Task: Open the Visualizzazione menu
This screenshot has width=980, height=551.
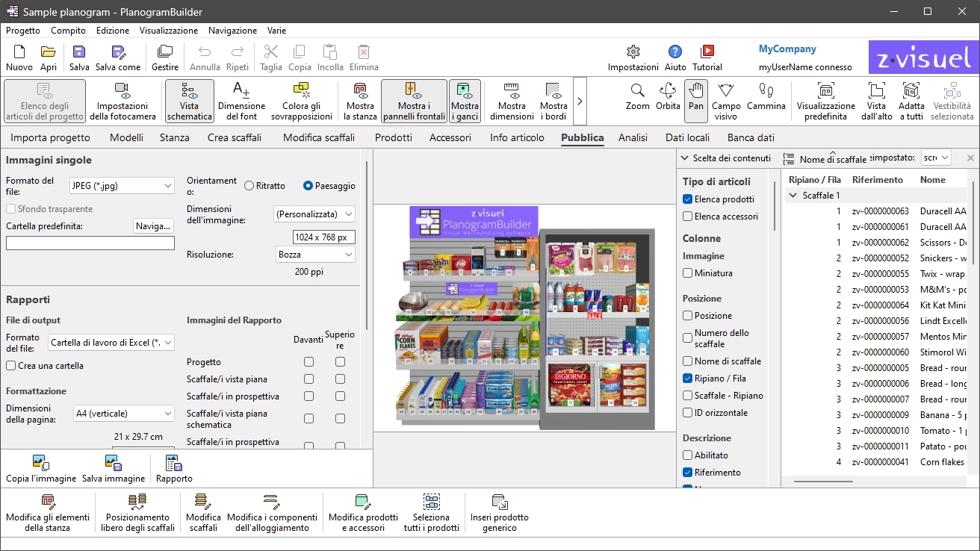Action: tap(169, 31)
